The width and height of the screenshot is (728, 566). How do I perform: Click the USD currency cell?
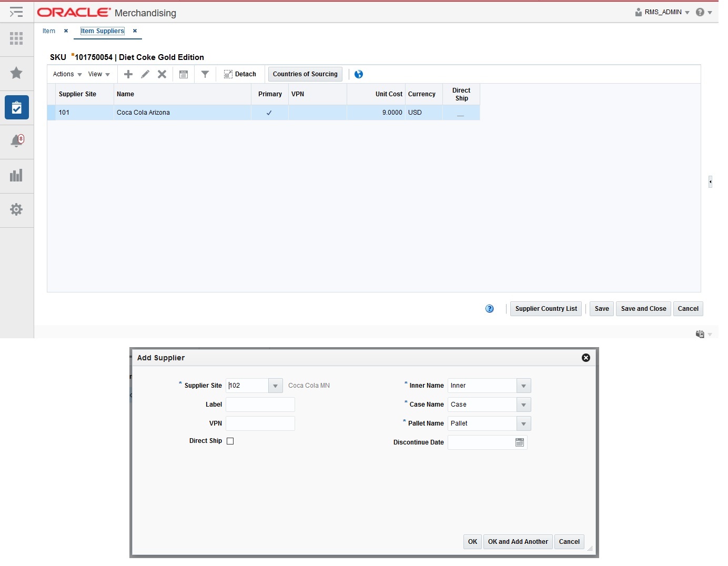pos(424,113)
